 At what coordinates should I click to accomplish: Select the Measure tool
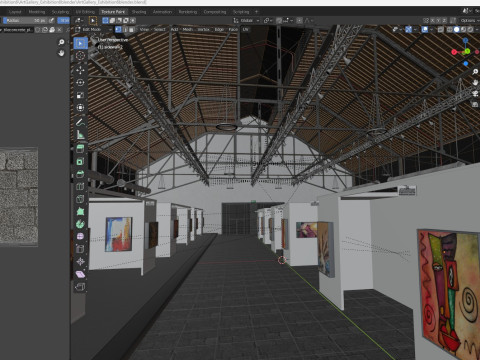point(80,135)
